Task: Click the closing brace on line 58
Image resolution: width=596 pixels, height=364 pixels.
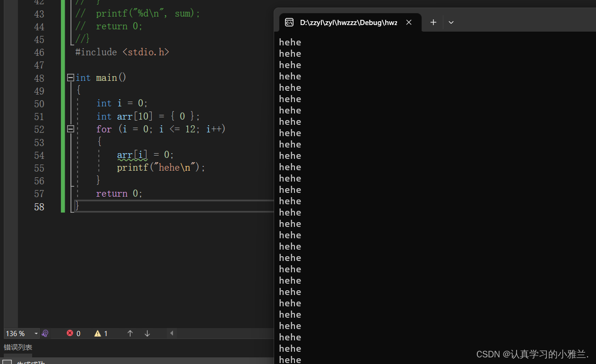Action: (78, 206)
